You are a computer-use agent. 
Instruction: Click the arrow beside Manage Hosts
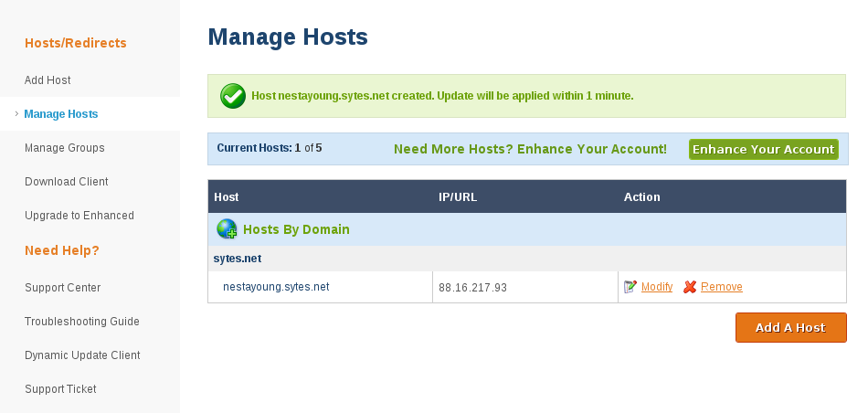click(16, 114)
